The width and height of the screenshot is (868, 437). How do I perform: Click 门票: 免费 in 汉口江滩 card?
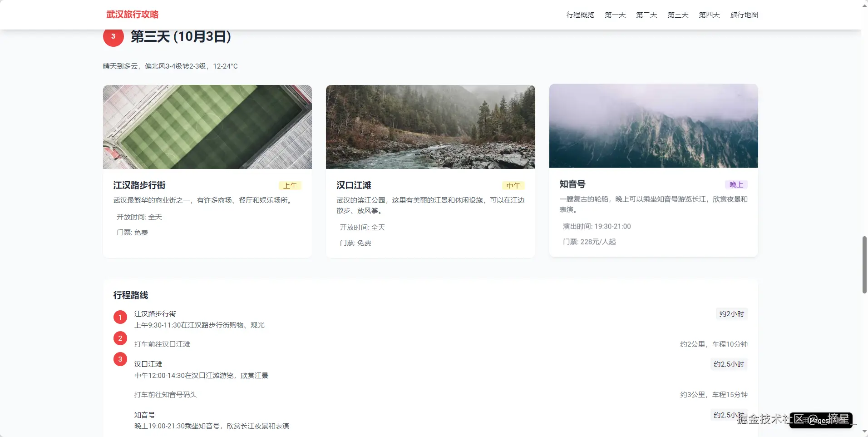click(355, 243)
